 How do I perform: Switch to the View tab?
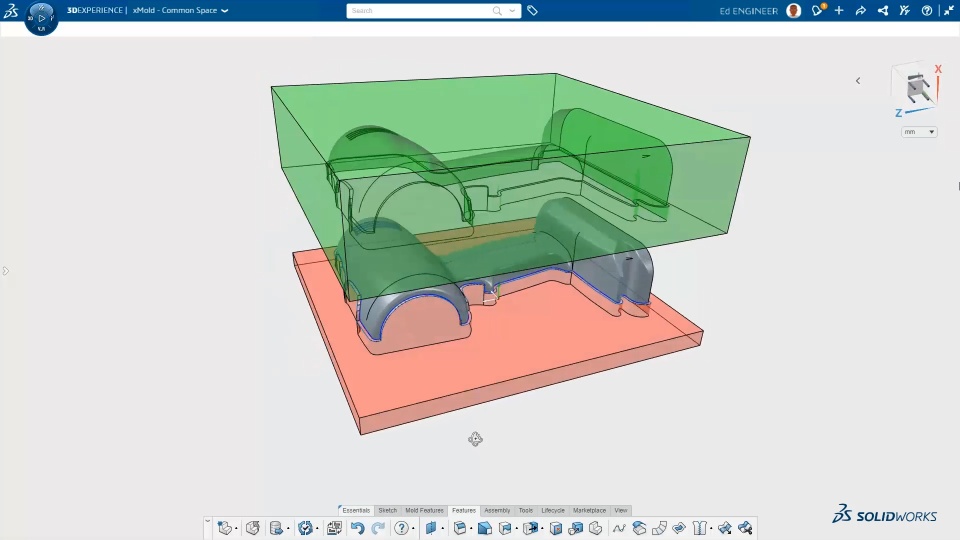point(621,510)
